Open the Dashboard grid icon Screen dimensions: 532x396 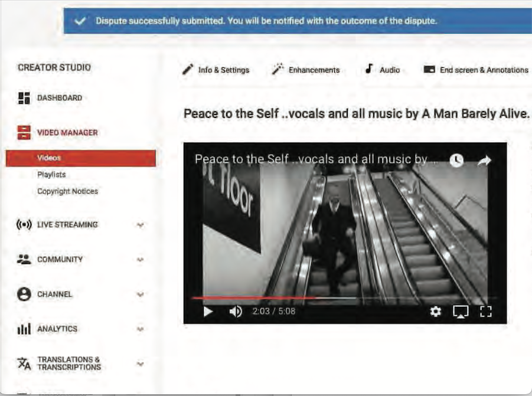pos(24,98)
